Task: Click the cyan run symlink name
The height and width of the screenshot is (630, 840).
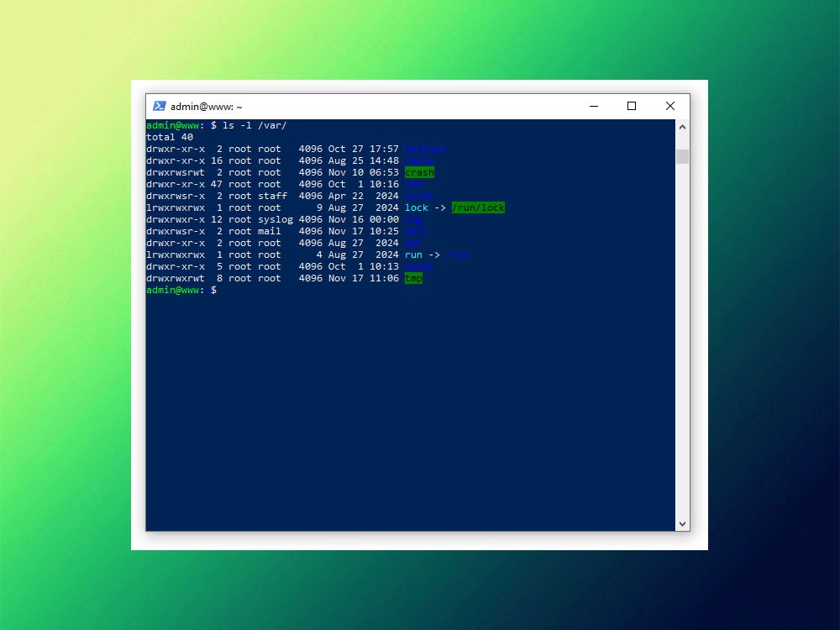Action: [413, 255]
